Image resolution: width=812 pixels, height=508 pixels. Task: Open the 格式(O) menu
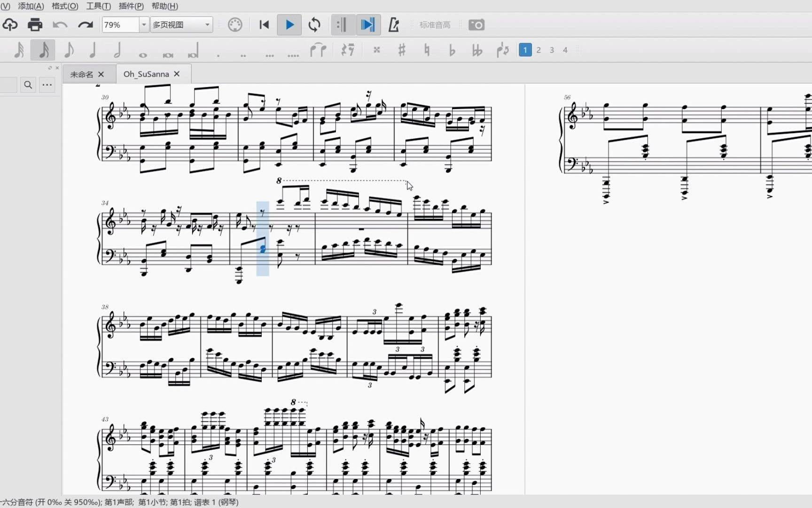coord(65,6)
